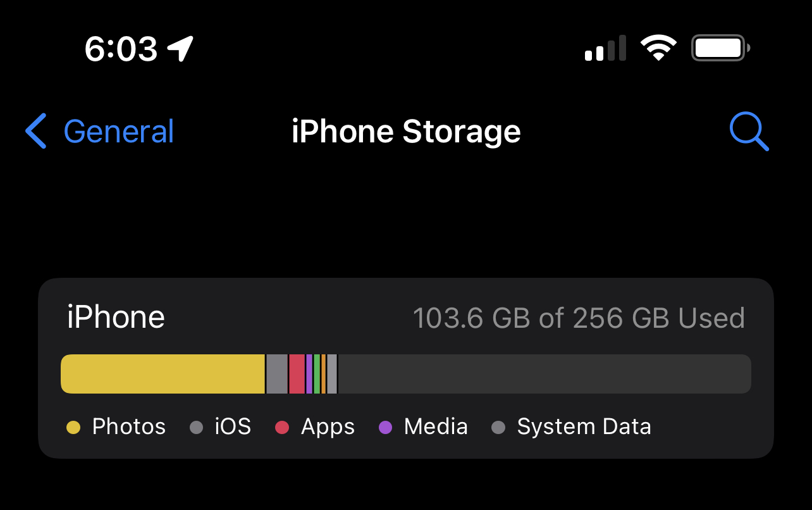This screenshot has width=812, height=510.
Task: Select the red Apps segment of storage bar
Action: coord(297,374)
